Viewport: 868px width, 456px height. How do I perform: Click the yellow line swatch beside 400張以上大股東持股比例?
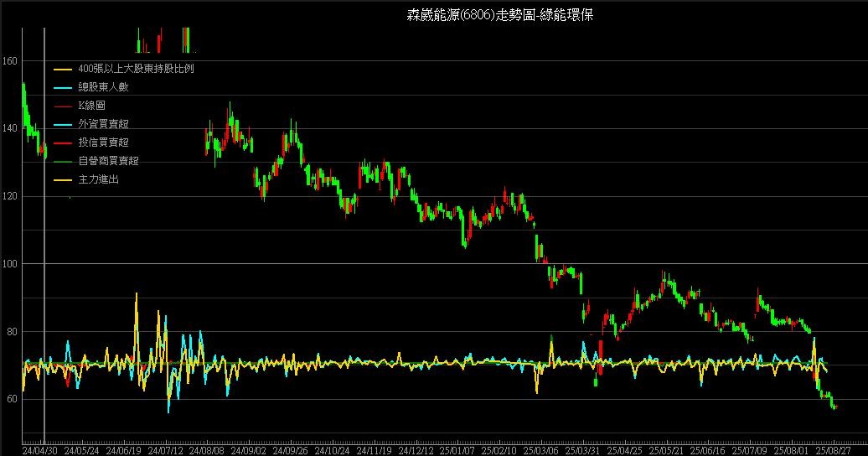(x=63, y=70)
